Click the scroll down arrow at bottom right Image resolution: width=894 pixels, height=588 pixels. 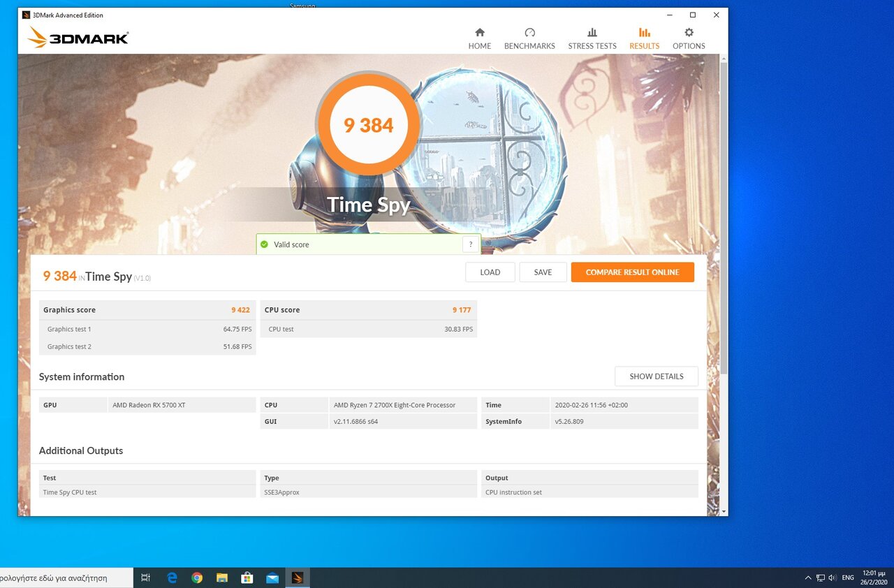click(724, 511)
